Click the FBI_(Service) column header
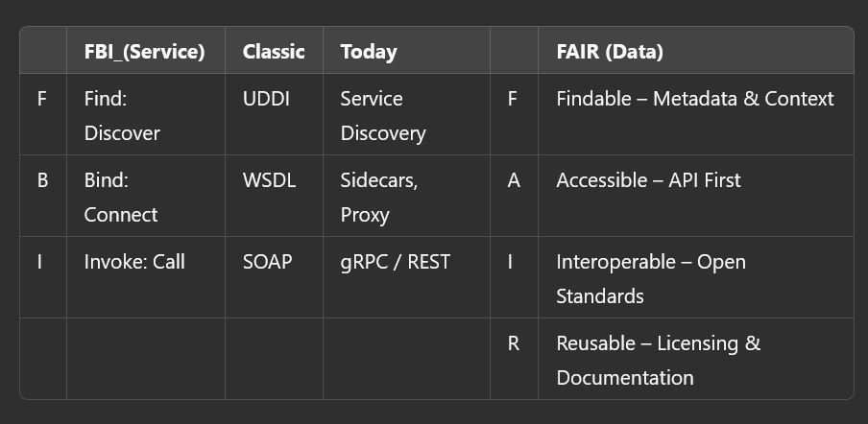The width and height of the screenshot is (868, 424). pos(144,52)
